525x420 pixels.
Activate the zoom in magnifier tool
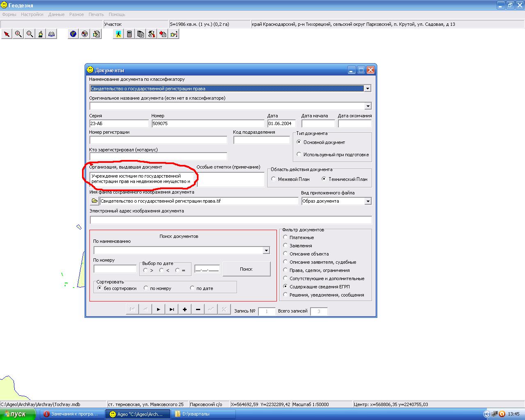[18, 34]
